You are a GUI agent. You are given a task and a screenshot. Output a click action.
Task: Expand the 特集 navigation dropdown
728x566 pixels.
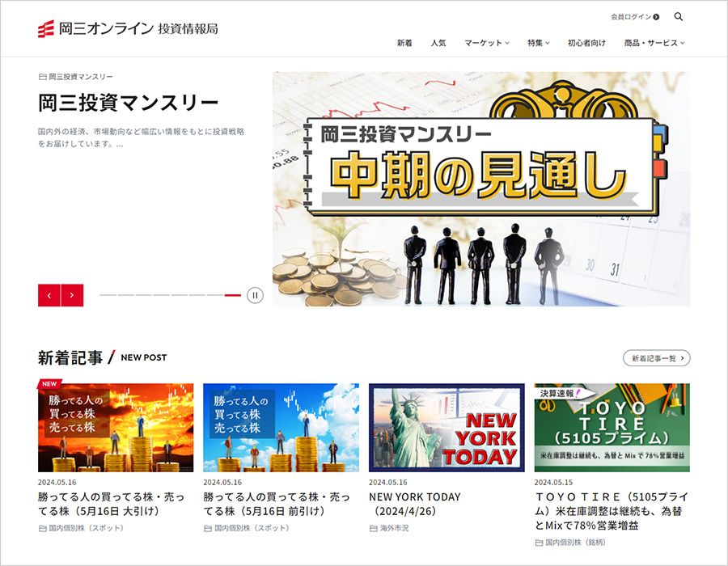point(539,43)
